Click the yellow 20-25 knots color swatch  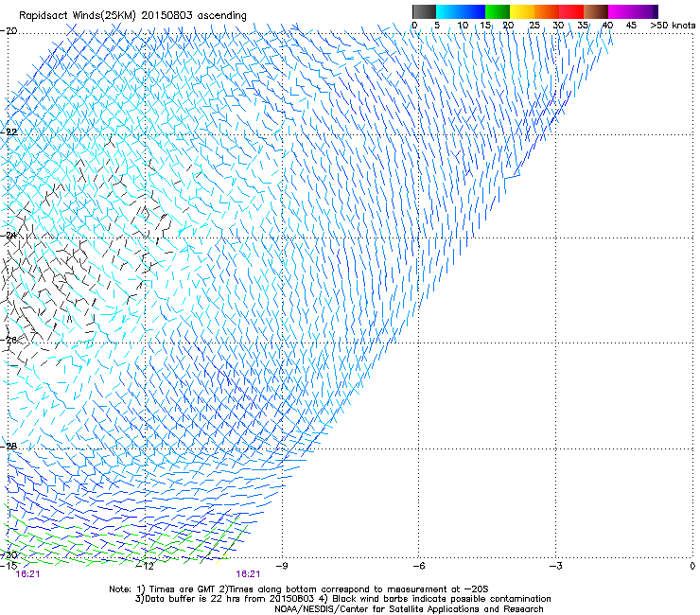click(522, 11)
